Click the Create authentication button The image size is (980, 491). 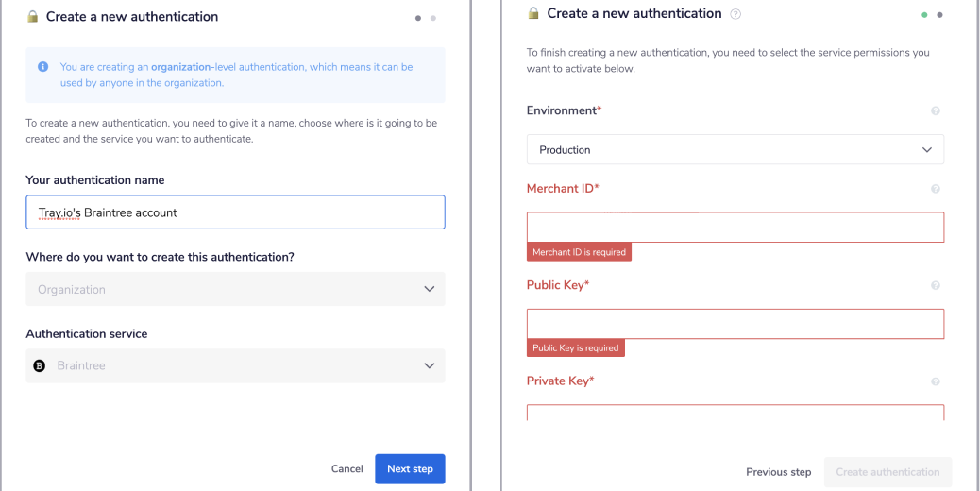point(887,472)
